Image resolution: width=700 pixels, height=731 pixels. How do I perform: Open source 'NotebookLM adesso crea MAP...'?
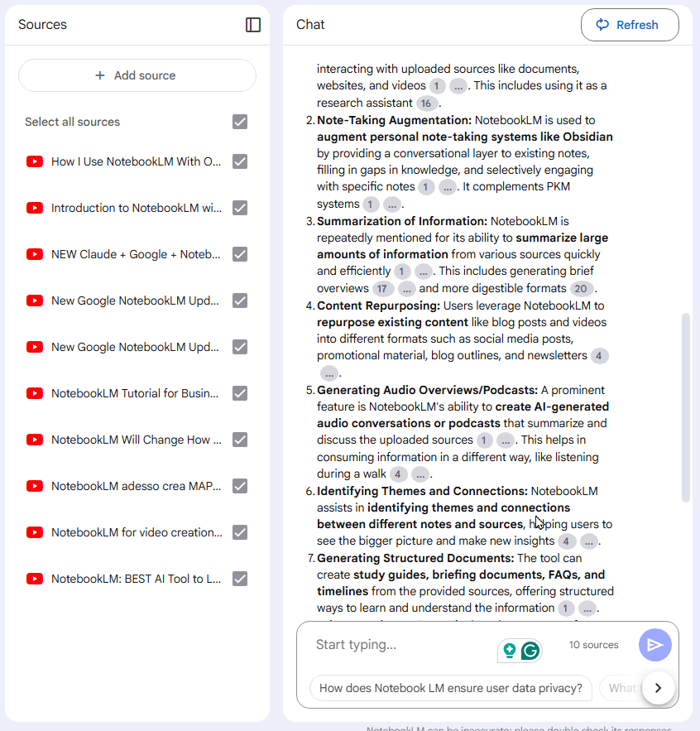tap(136, 486)
